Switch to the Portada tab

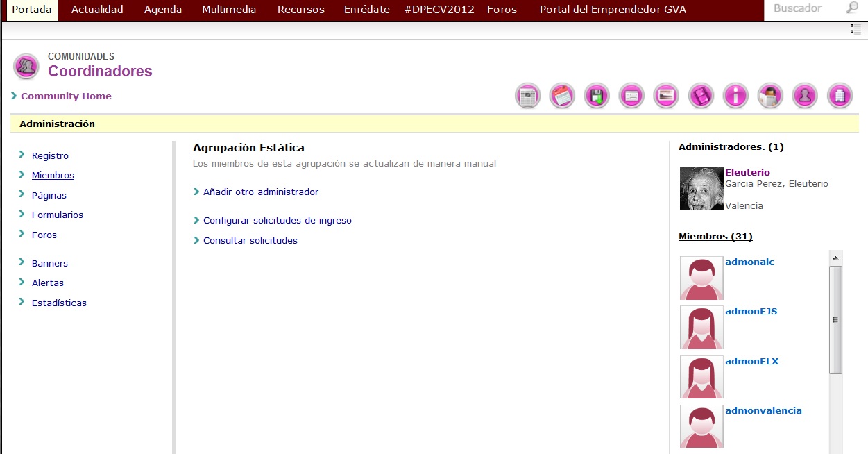(x=32, y=10)
